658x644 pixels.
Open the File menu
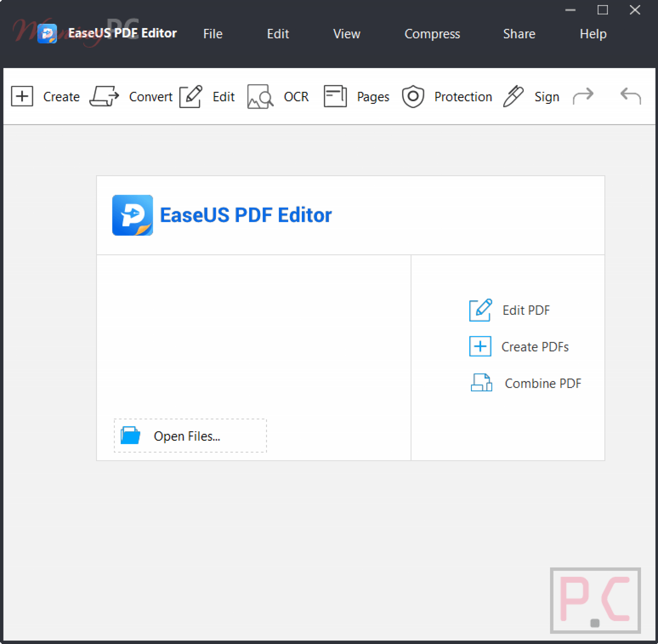tap(213, 34)
